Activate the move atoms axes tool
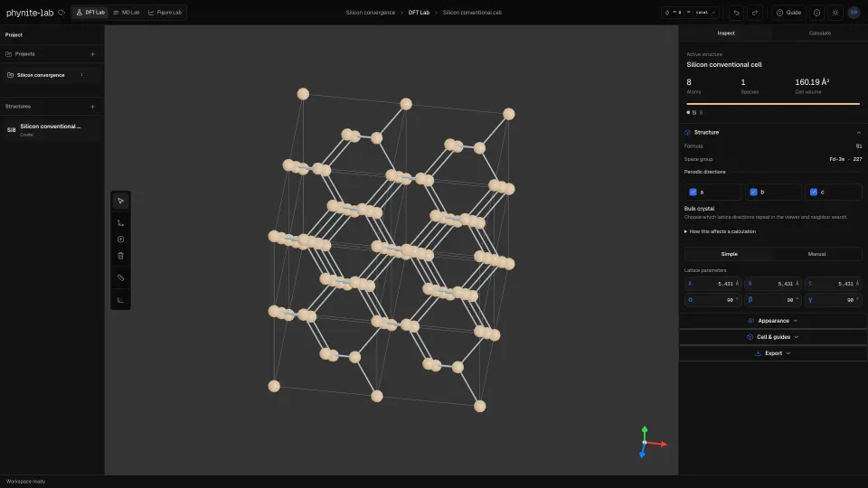The height and width of the screenshot is (488, 868). click(120, 223)
